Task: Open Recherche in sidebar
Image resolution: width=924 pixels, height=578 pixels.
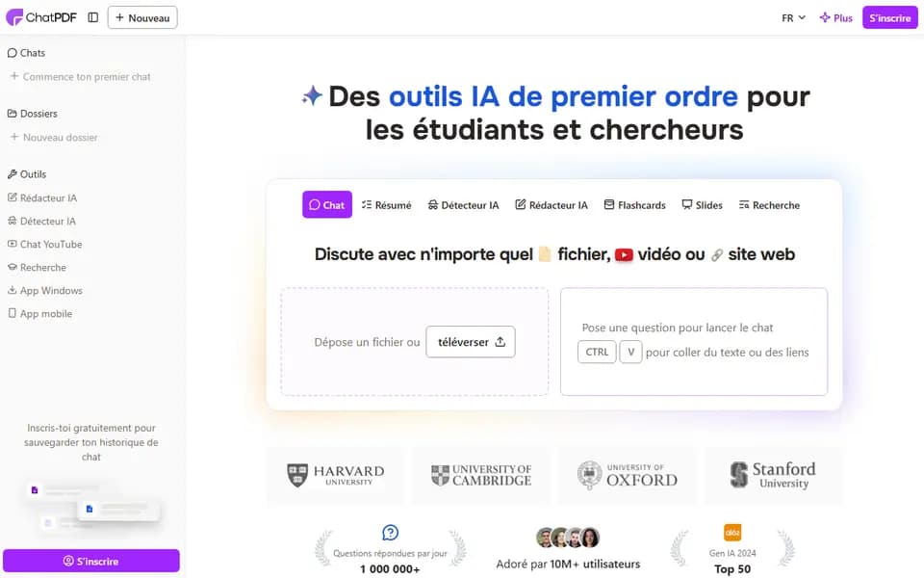Action: coord(37,267)
